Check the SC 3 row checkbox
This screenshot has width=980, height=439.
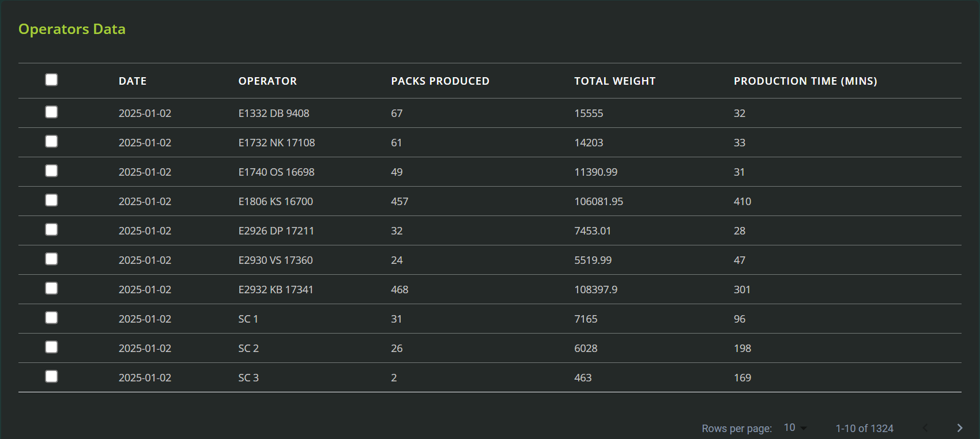tap(51, 377)
